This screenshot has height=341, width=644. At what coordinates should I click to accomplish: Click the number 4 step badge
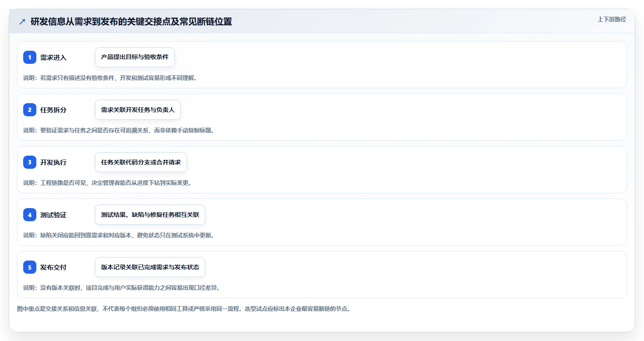click(x=30, y=215)
